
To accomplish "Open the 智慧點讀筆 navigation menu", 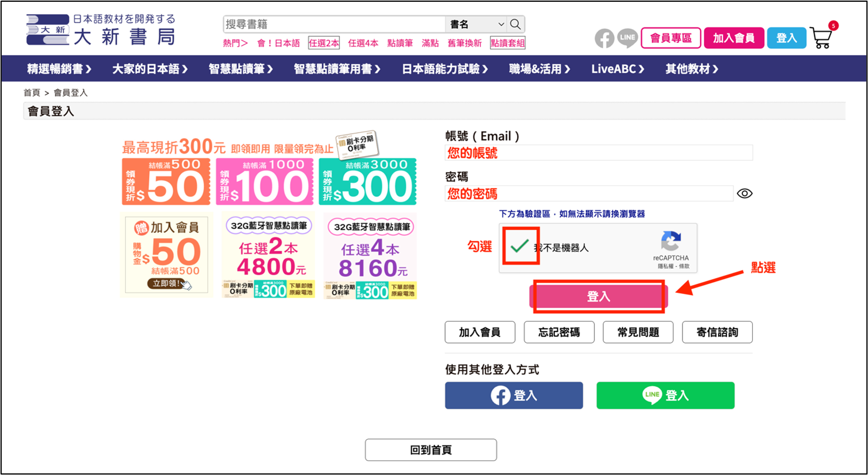I will 241,69.
